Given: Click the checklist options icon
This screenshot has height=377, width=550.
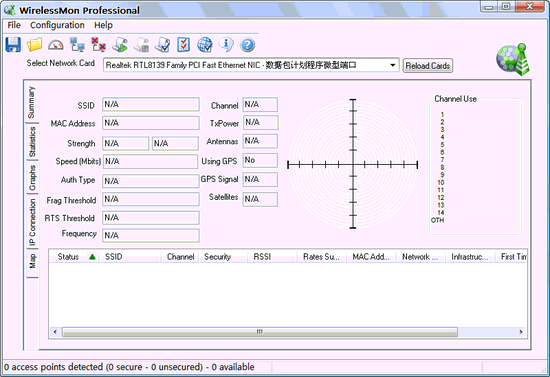Looking at the screenshot, I should coord(183,45).
